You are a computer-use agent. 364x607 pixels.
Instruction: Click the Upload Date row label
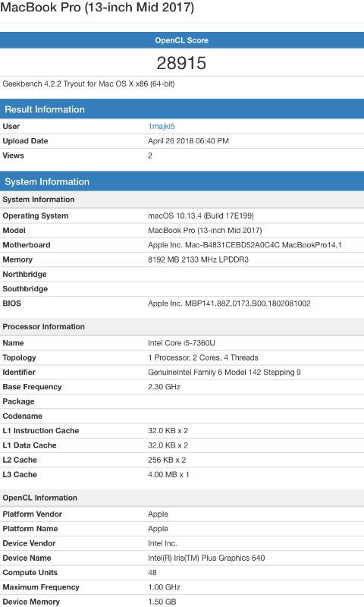[25, 141]
